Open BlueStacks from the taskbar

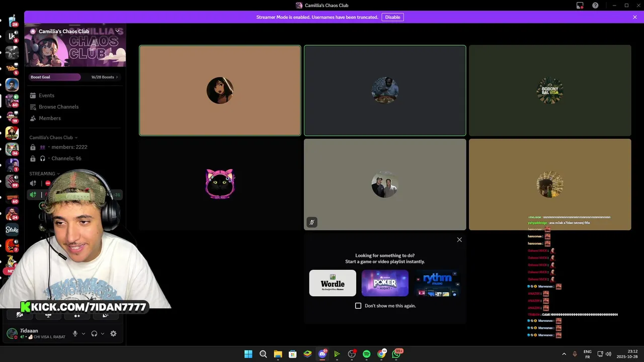point(307,354)
